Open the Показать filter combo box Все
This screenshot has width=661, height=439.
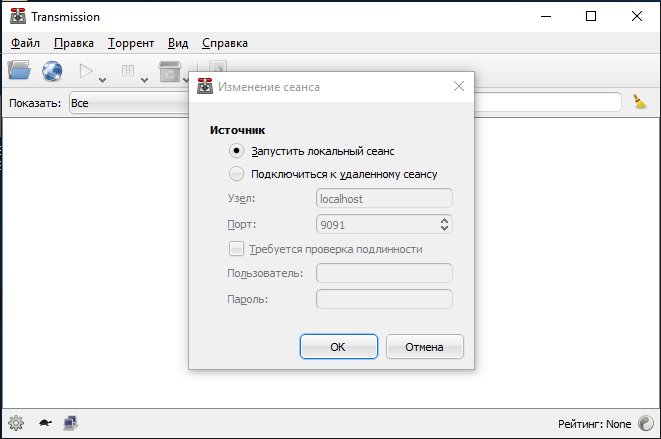coord(129,103)
